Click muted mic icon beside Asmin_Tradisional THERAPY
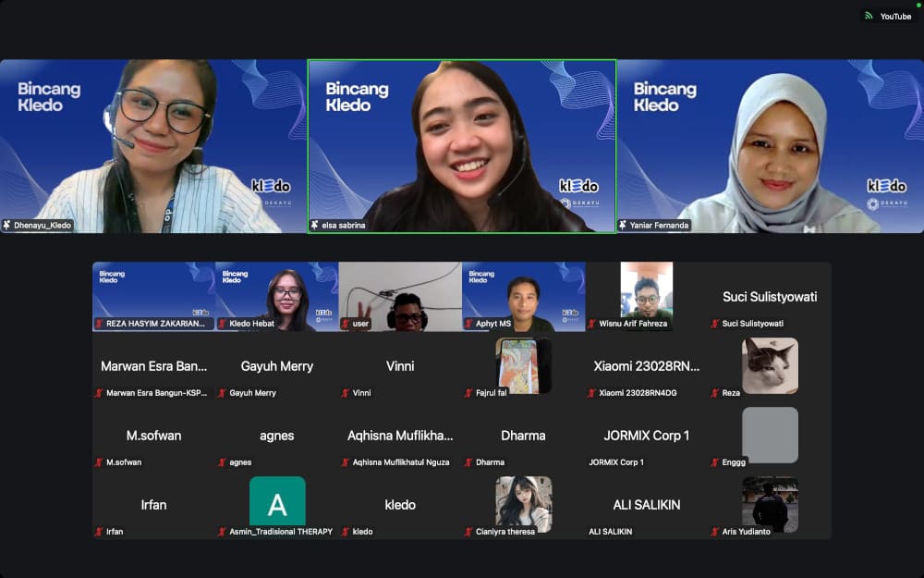Viewport: 924px width, 578px height. pyautogui.click(x=222, y=532)
